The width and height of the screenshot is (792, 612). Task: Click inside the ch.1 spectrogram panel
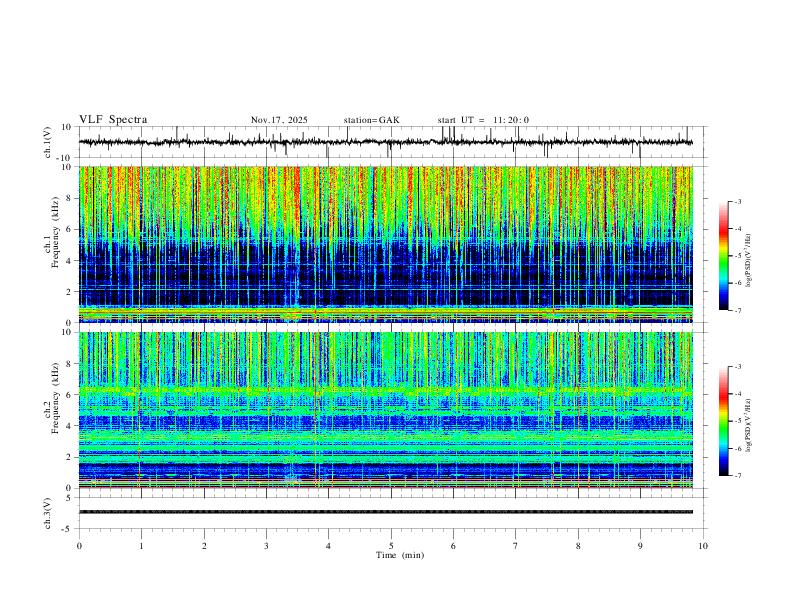tap(386, 244)
